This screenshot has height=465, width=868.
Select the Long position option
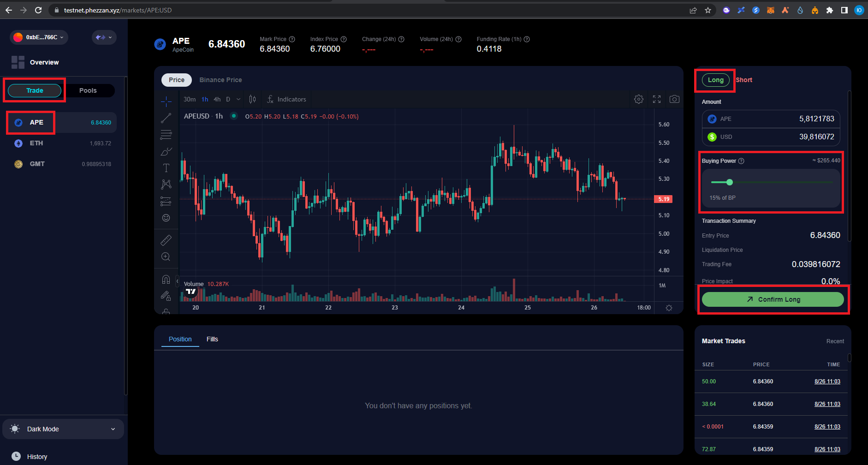(x=716, y=80)
